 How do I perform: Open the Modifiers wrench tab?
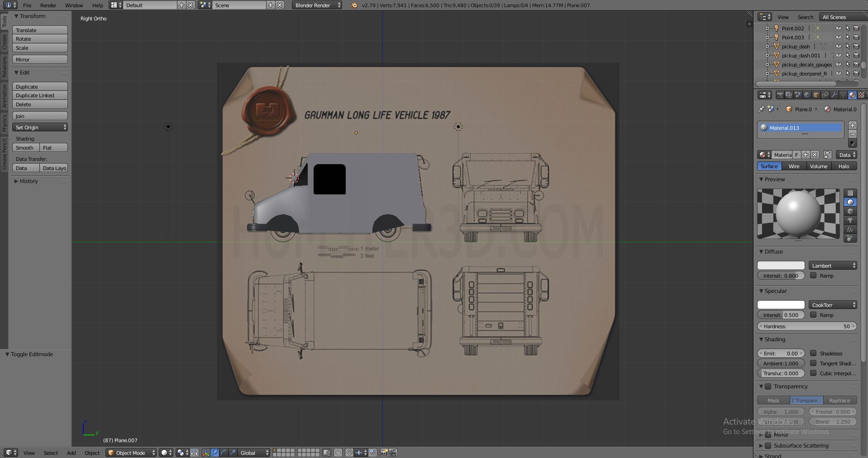[834, 95]
